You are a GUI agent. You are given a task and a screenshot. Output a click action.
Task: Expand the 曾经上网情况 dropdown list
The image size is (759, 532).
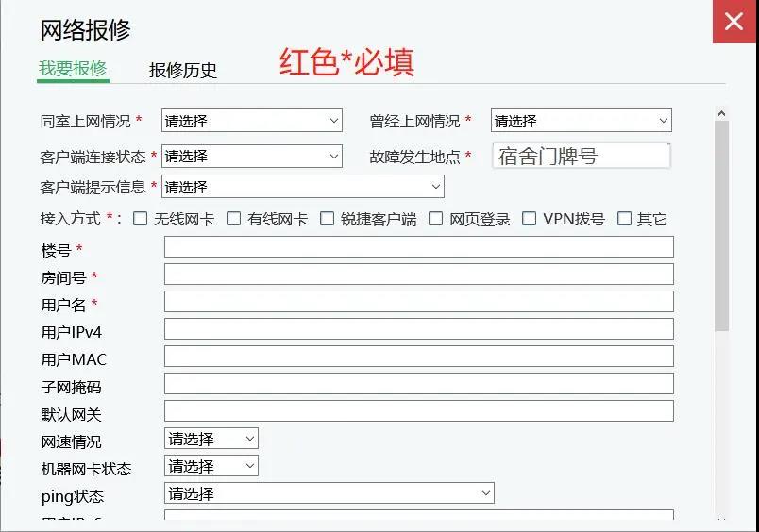581,121
